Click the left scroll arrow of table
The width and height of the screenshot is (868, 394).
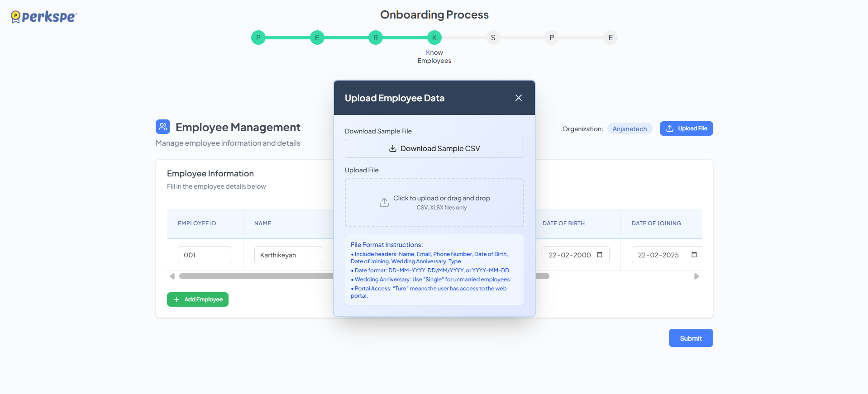tap(172, 276)
